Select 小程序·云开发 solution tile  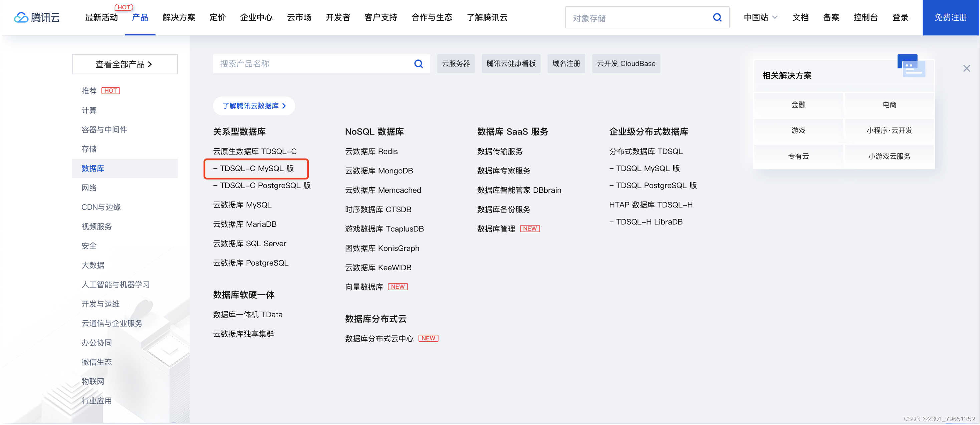click(x=889, y=131)
